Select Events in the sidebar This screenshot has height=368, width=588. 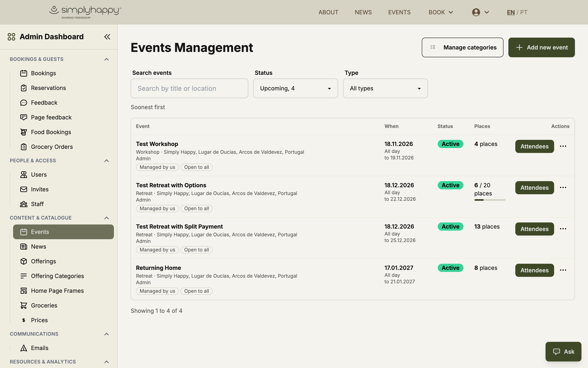coord(63,232)
